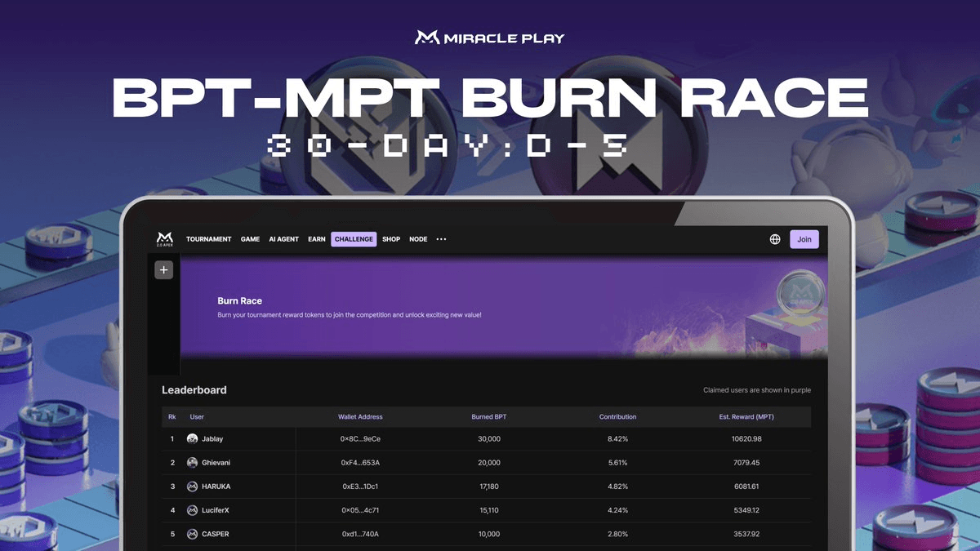Viewport: 980px width, 551px height.
Task: Click contribution value 2.80%
Action: [617, 534]
